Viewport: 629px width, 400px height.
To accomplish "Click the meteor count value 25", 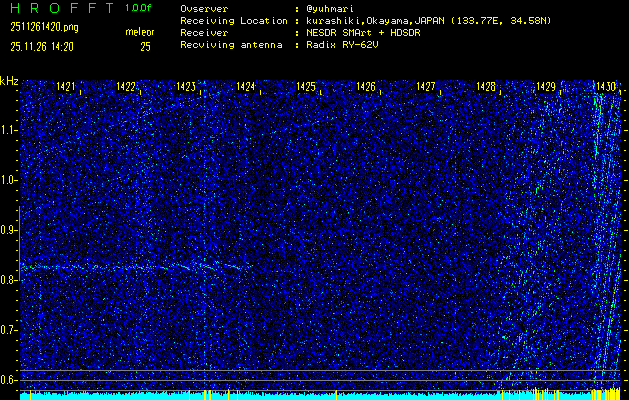I will (145, 47).
